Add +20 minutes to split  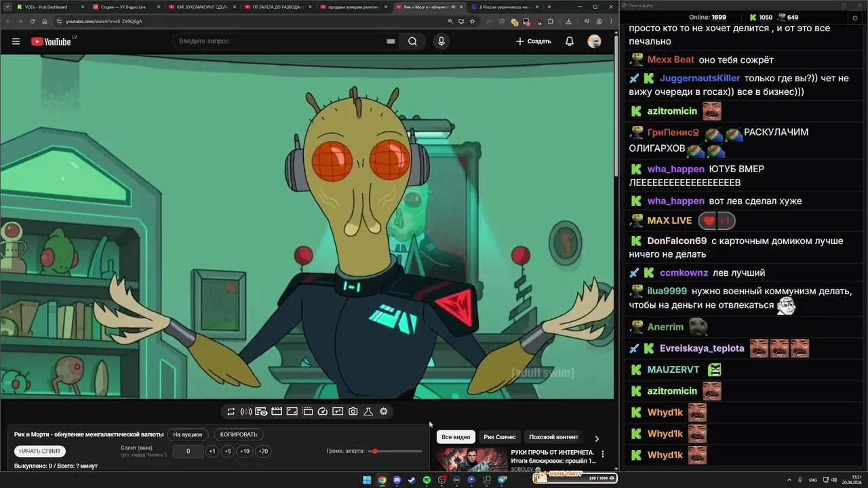click(x=263, y=451)
